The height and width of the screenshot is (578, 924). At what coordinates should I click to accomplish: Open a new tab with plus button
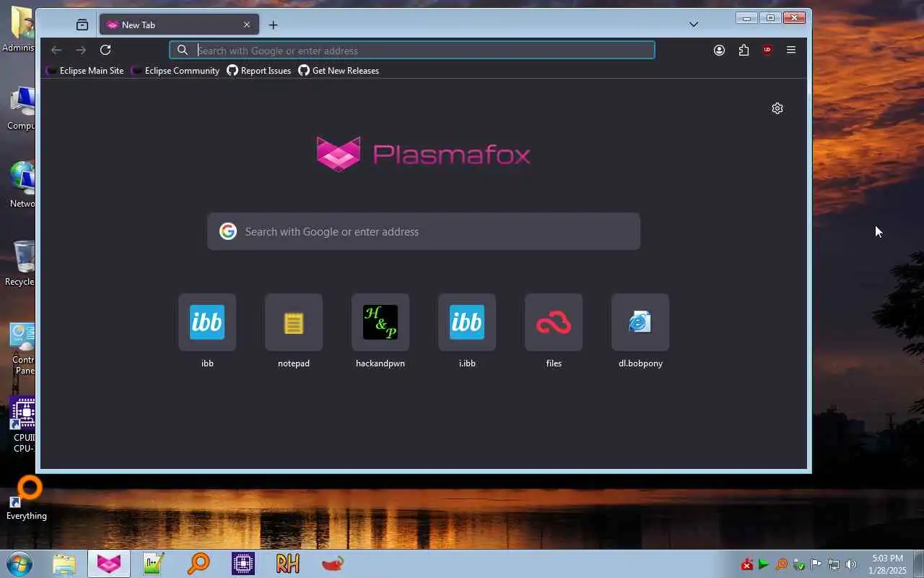pyautogui.click(x=273, y=25)
